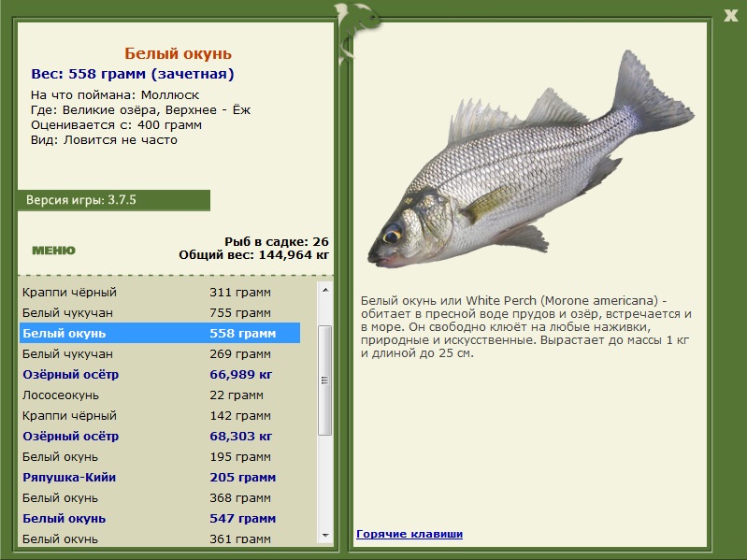Select Озёрный осётр 66,989 кг row
Screen dimensions: 747x560
click(x=160, y=374)
